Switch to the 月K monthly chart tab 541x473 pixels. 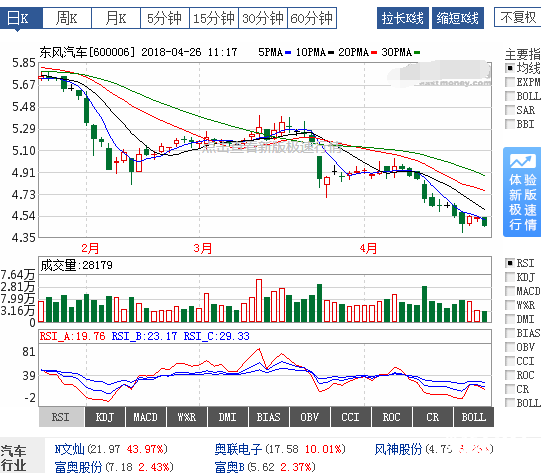pos(116,18)
